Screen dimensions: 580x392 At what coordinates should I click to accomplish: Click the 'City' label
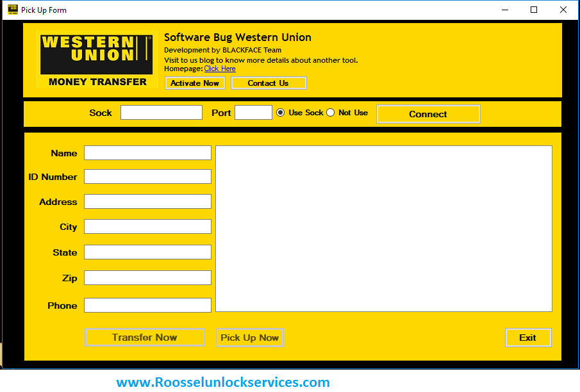coord(69,227)
